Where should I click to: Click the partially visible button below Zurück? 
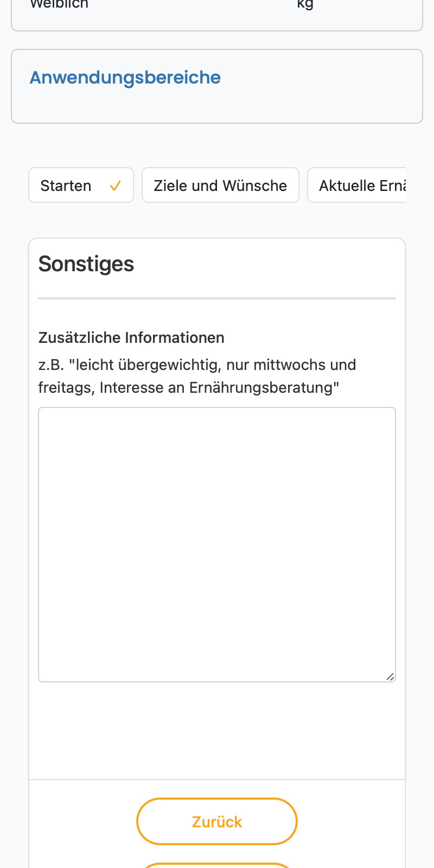tap(217, 865)
